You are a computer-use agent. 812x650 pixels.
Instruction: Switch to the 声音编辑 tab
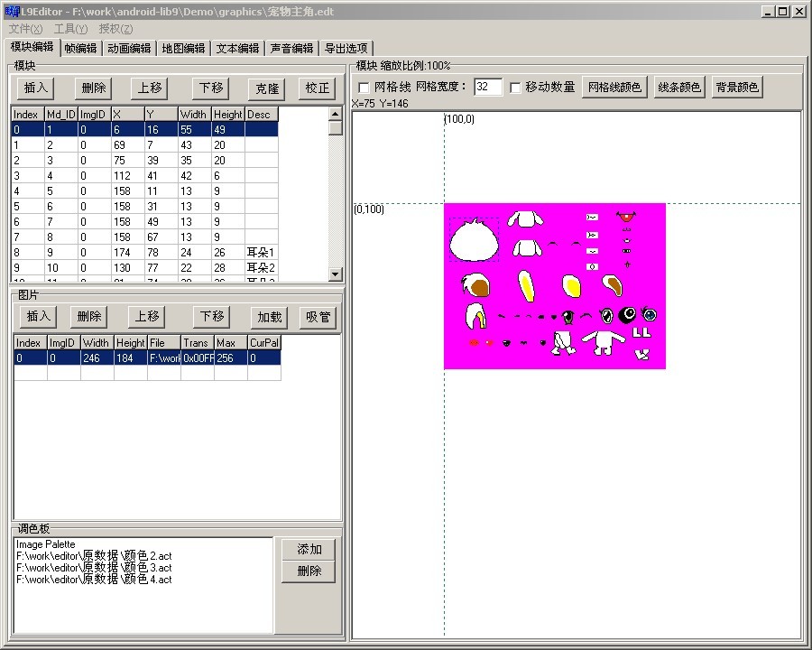point(291,48)
